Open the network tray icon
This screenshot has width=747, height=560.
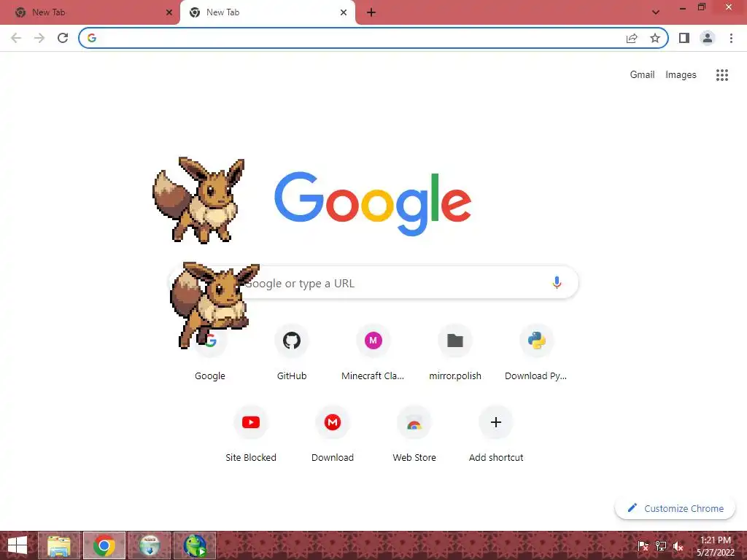pos(660,546)
